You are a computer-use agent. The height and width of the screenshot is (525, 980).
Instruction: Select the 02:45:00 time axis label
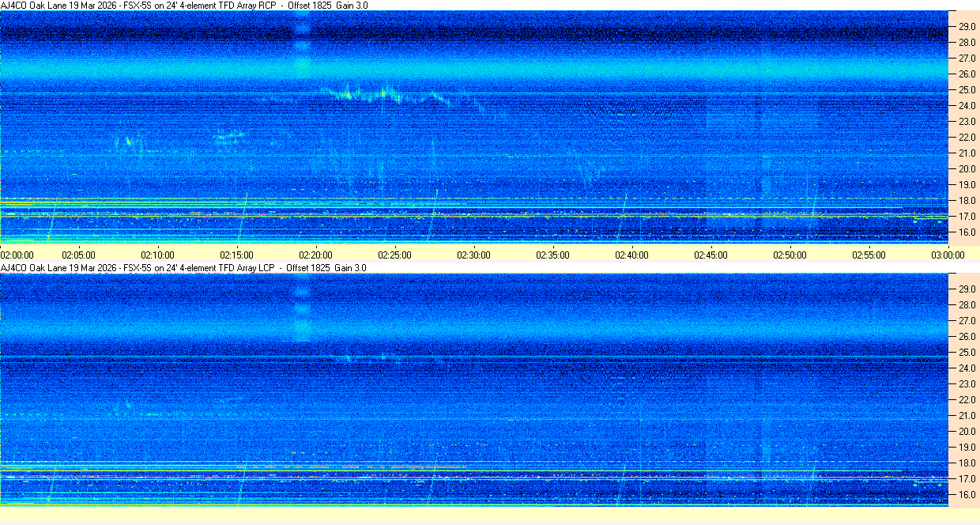[710, 255]
